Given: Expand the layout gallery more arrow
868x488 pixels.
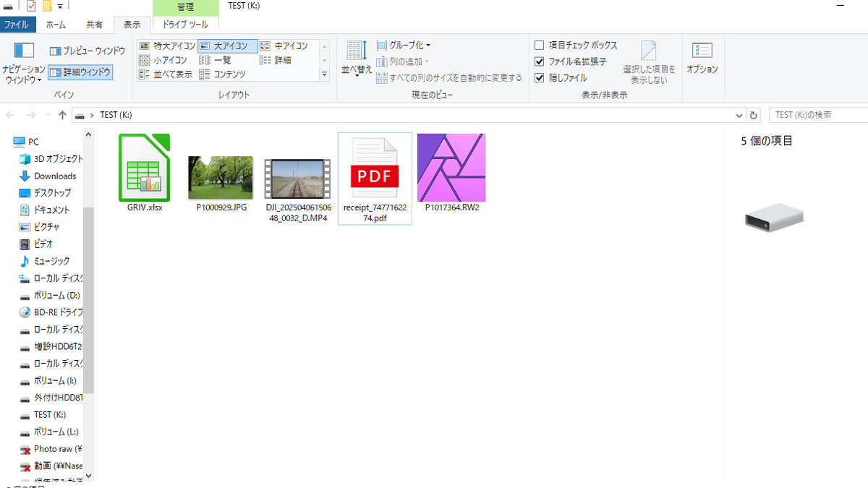Looking at the screenshot, I should [x=325, y=74].
